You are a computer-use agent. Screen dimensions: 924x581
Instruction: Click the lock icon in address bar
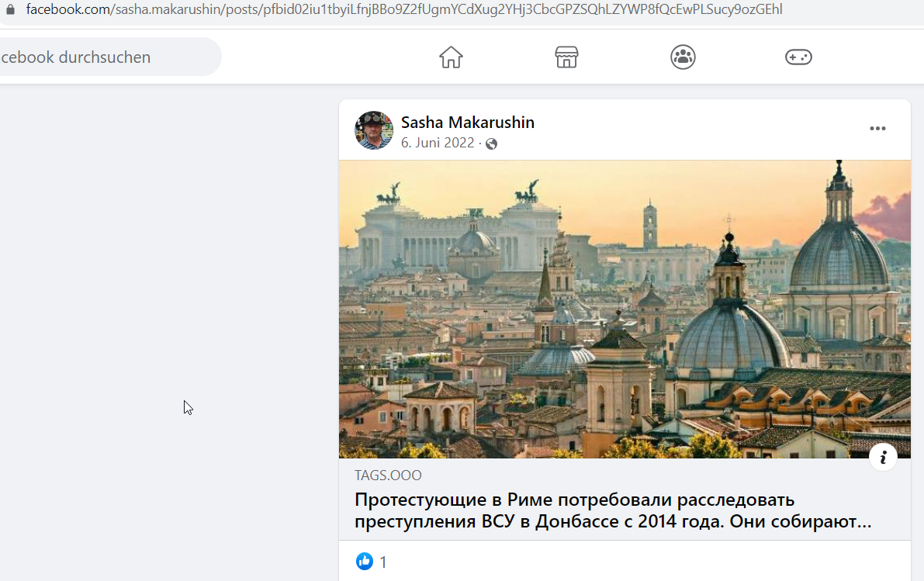tap(10, 9)
